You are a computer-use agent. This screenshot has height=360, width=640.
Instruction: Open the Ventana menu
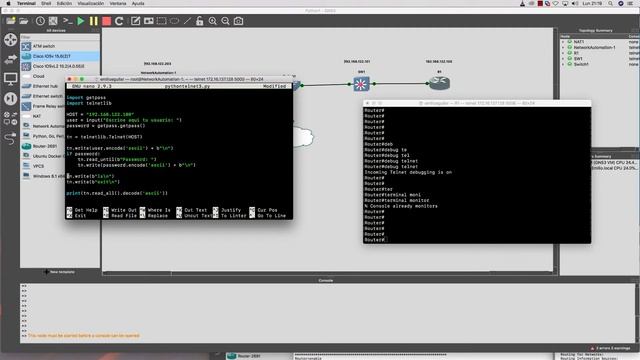pos(118,3)
